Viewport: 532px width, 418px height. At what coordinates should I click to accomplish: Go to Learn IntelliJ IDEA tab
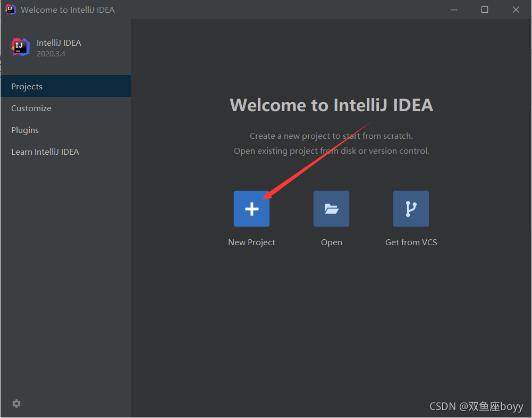(x=65, y=152)
